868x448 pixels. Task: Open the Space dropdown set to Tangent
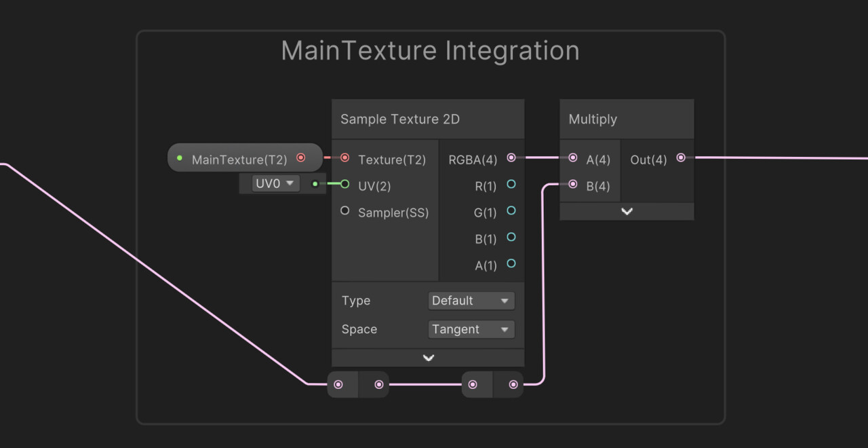tap(471, 329)
